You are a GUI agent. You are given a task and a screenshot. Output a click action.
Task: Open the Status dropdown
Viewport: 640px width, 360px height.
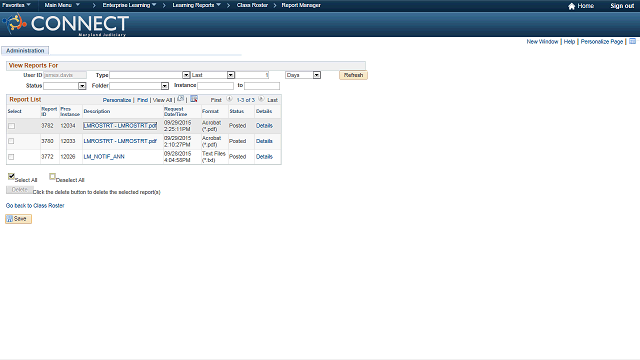(82, 86)
